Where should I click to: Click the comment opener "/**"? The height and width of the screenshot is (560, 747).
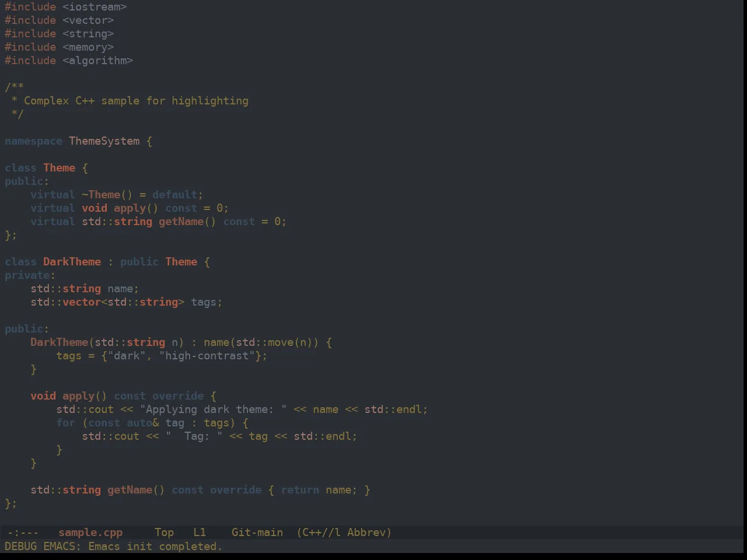[15, 87]
